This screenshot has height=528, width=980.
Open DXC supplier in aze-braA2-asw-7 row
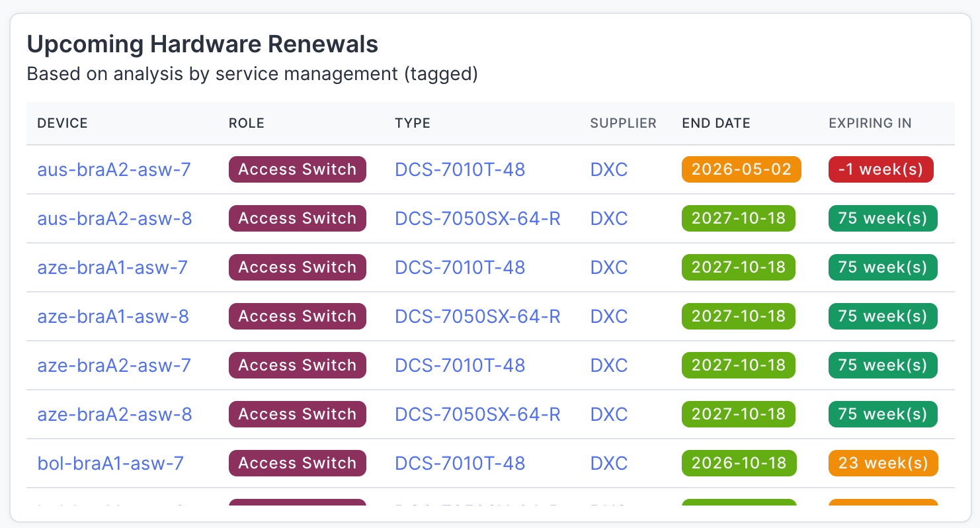tap(609, 365)
